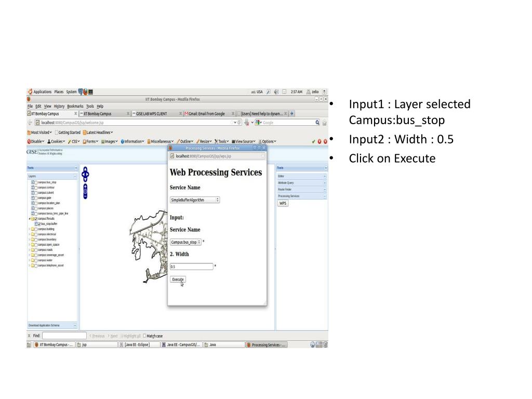Click the Getting Started bookmark

[x=68, y=132]
